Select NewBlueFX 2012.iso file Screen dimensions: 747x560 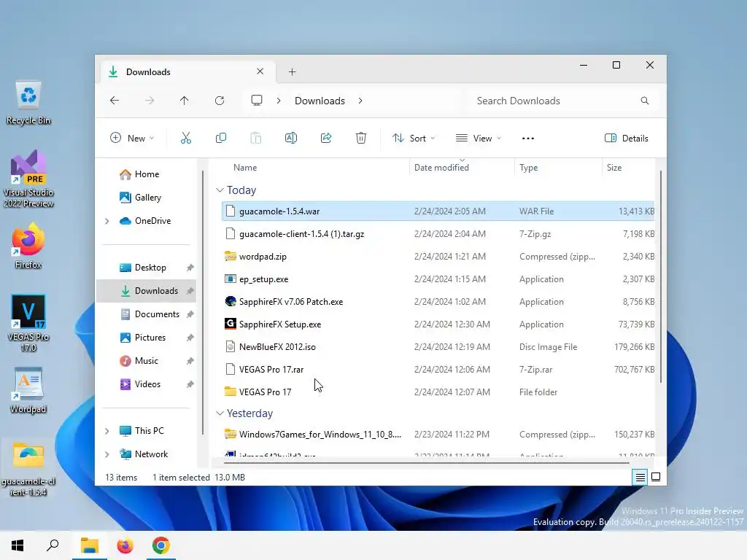click(x=438, y=347)
